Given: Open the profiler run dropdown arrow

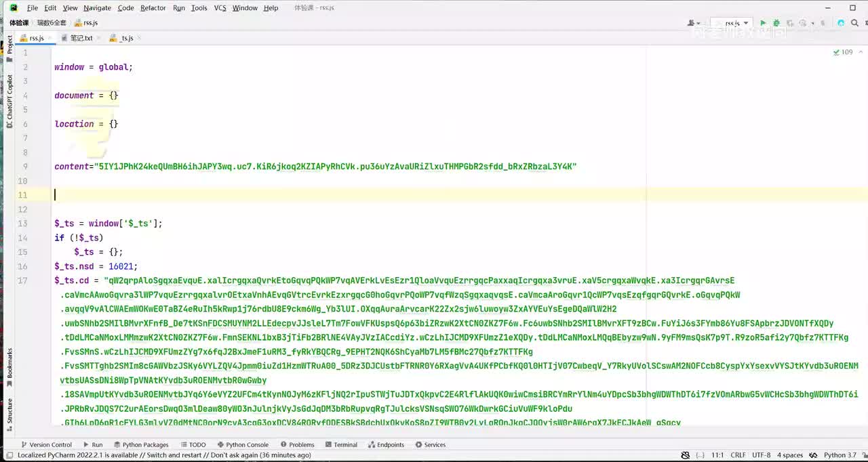Looking at the screenshot, I should pos(812,23).
